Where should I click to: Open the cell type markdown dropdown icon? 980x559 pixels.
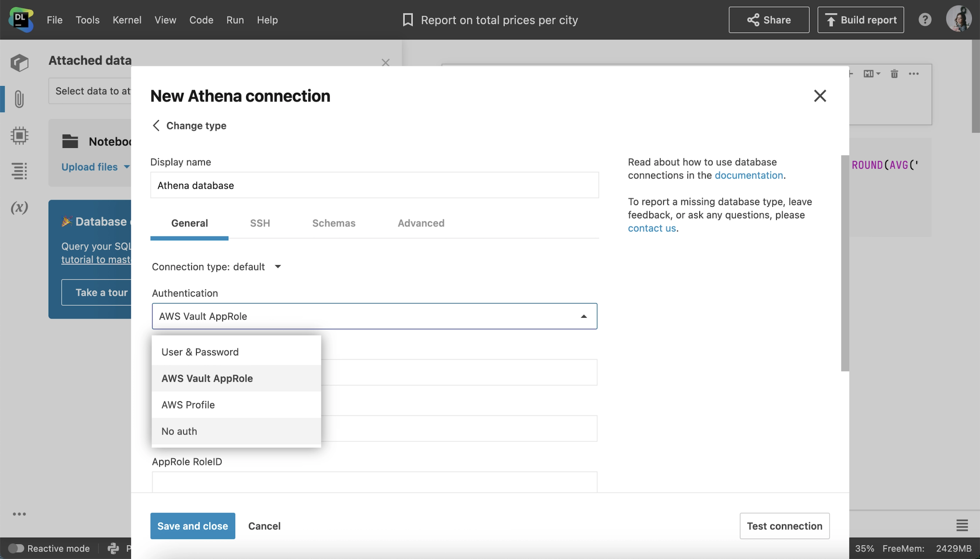pyautogui.click(x=872, y=74)
